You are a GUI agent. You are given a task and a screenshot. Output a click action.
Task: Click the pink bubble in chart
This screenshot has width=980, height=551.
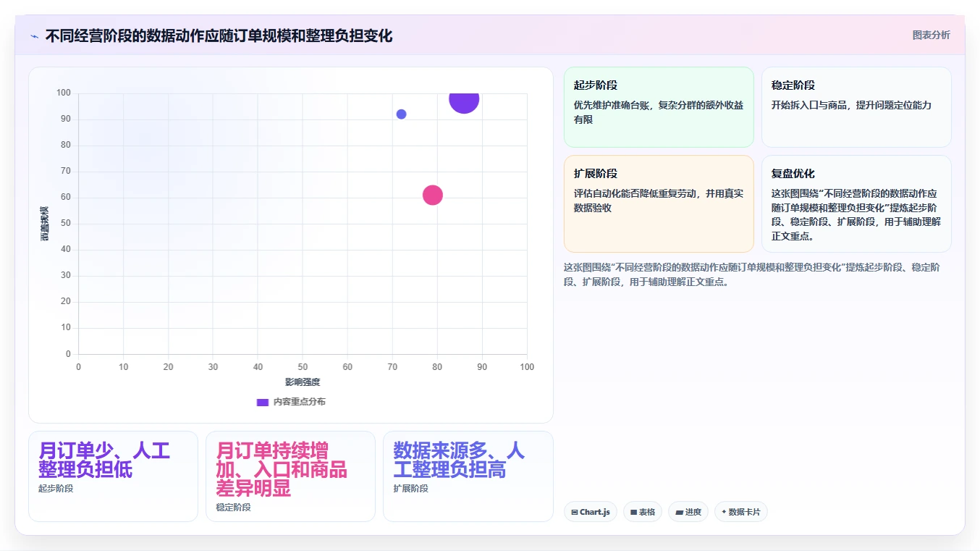tap(432, 195)
